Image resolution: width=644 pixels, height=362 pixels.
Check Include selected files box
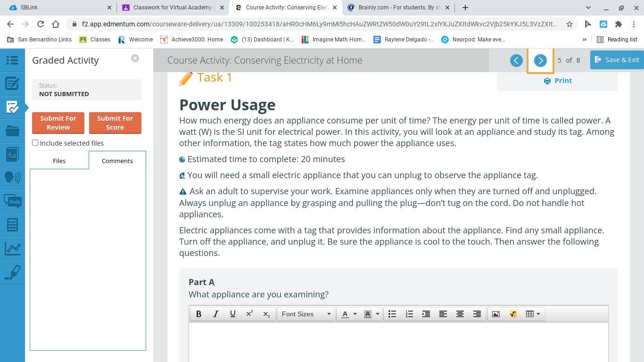click(x=35, y=143)
